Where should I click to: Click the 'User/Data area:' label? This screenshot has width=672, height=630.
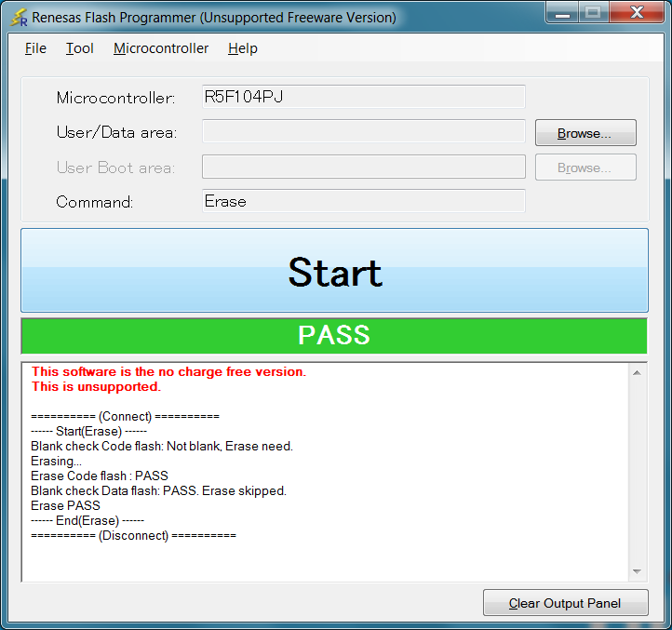point(116,132)
